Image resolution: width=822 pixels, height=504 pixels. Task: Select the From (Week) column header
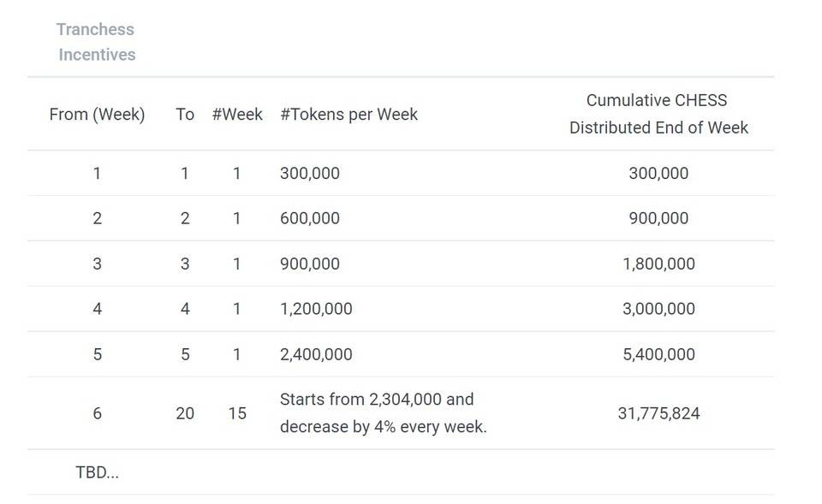[97, 114]
